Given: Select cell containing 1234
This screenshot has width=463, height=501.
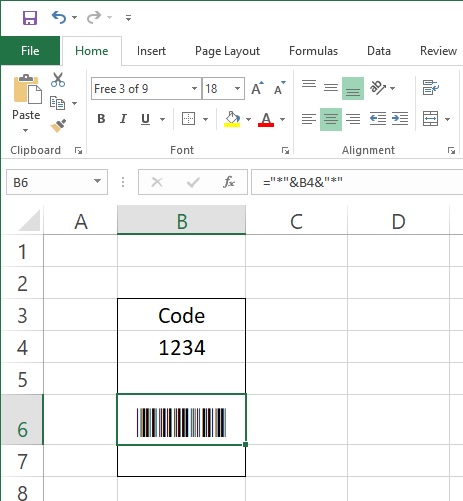Looking at the screenshot, I should click(181, 347).
